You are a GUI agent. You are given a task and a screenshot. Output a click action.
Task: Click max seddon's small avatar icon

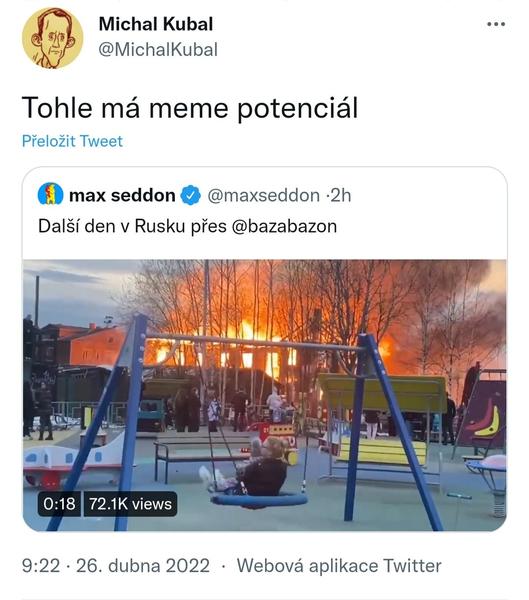50,194
